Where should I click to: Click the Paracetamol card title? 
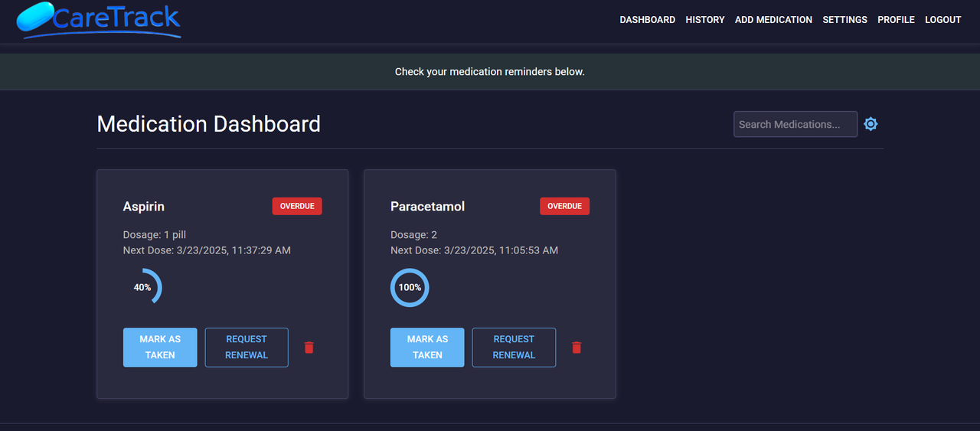click(427, 207)
